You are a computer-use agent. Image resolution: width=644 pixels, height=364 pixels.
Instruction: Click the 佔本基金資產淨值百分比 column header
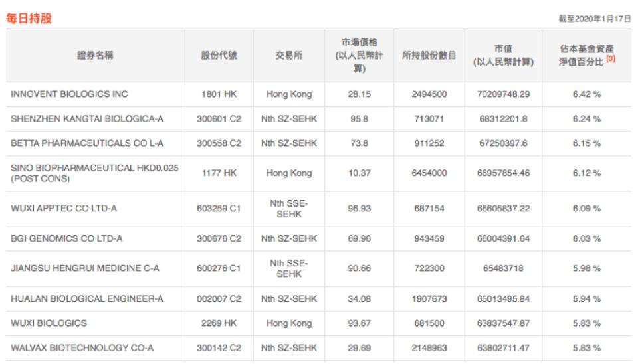tap(586, 55)
